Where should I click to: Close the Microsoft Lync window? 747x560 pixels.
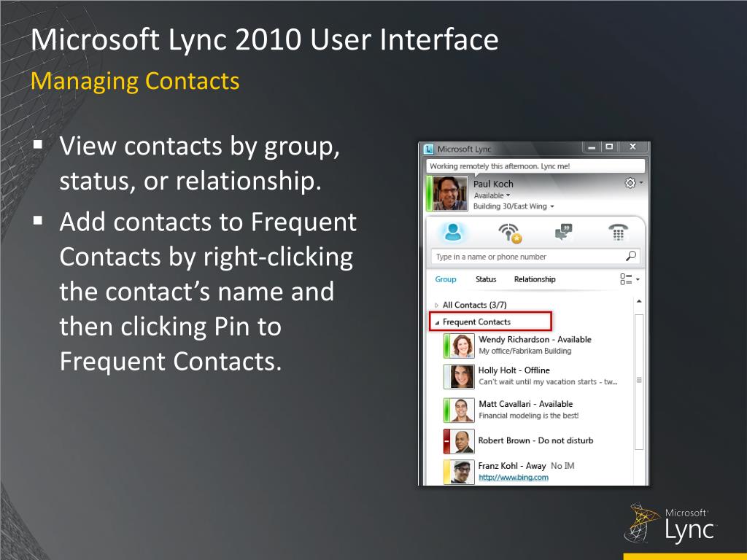coord(632,147)
